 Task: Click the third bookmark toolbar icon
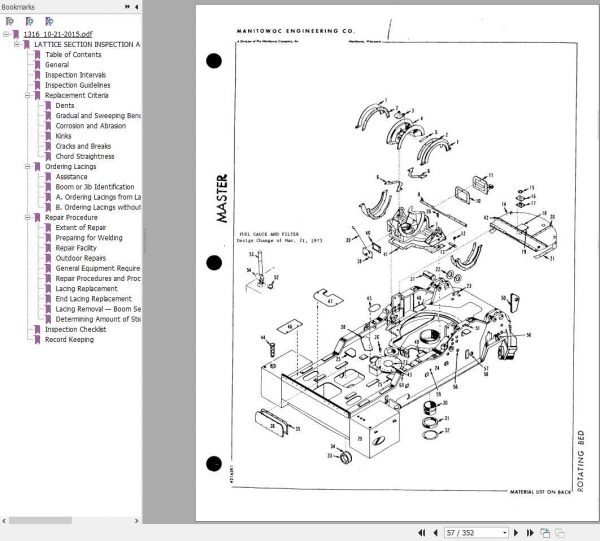point(49,21)
